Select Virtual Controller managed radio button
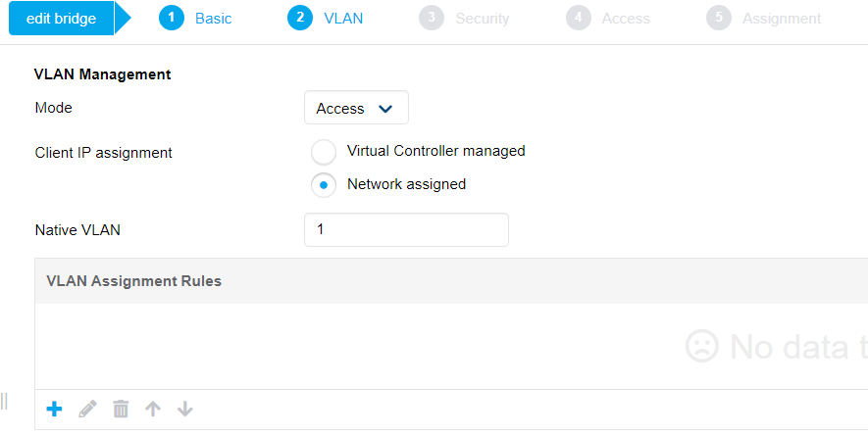The image size is (868, 436). [x=323, y=152]
